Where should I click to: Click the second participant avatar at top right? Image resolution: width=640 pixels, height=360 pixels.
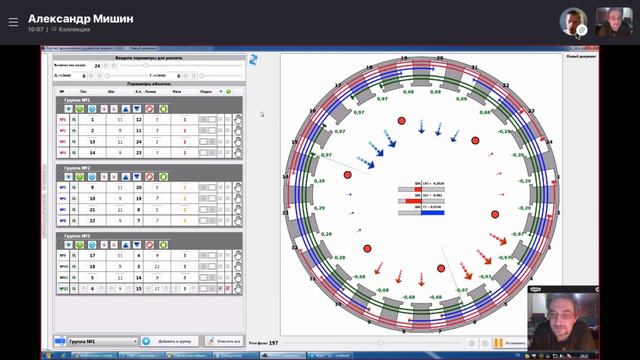click(x=614, y=22)
